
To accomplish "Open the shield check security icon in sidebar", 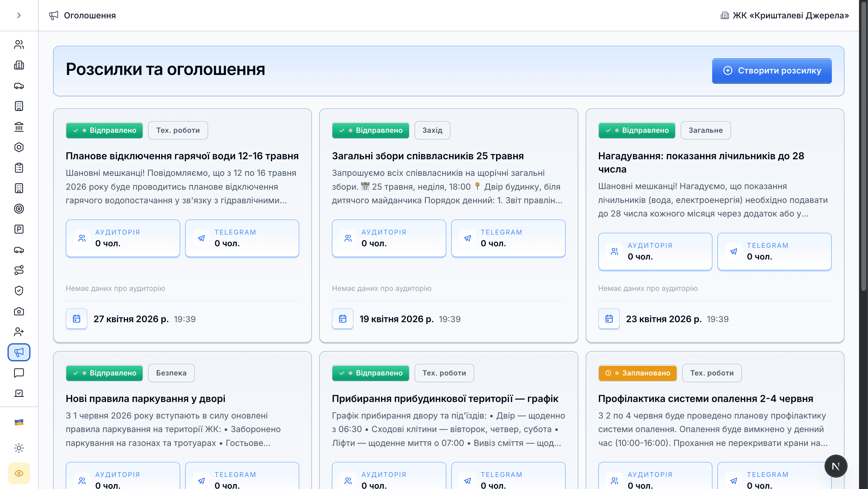I will click(x=19, y=291).
